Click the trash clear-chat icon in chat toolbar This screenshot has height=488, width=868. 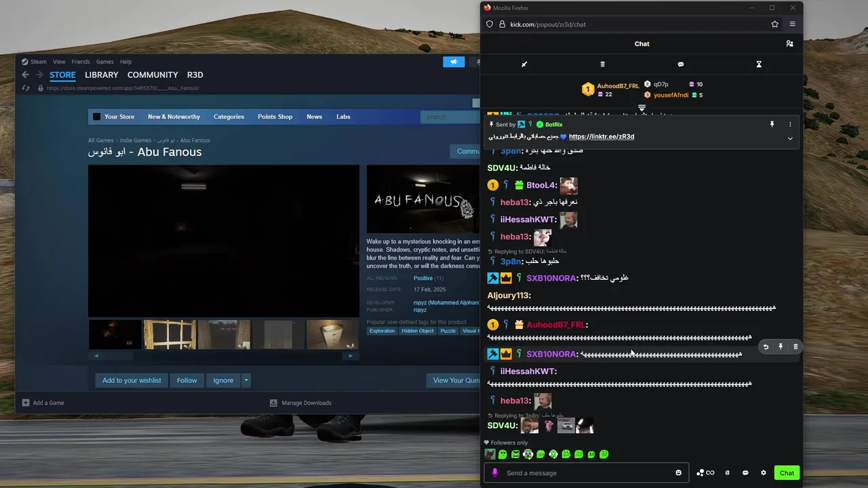click(602, 64)
